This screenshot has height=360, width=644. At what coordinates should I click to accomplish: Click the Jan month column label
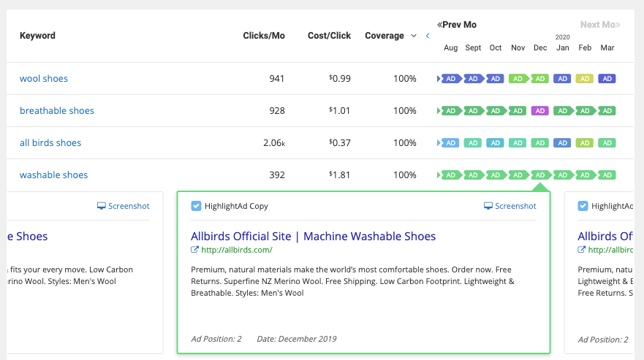[x=563, y=47]
